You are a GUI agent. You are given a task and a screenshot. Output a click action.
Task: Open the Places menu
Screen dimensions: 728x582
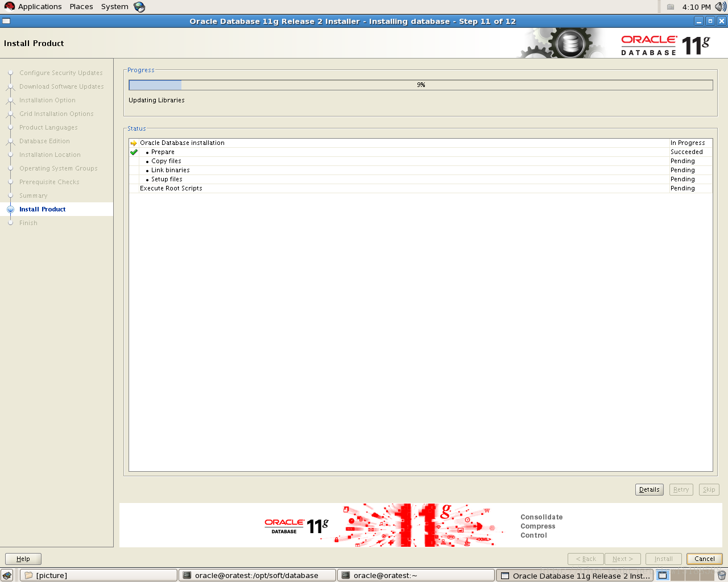[81, 7]
